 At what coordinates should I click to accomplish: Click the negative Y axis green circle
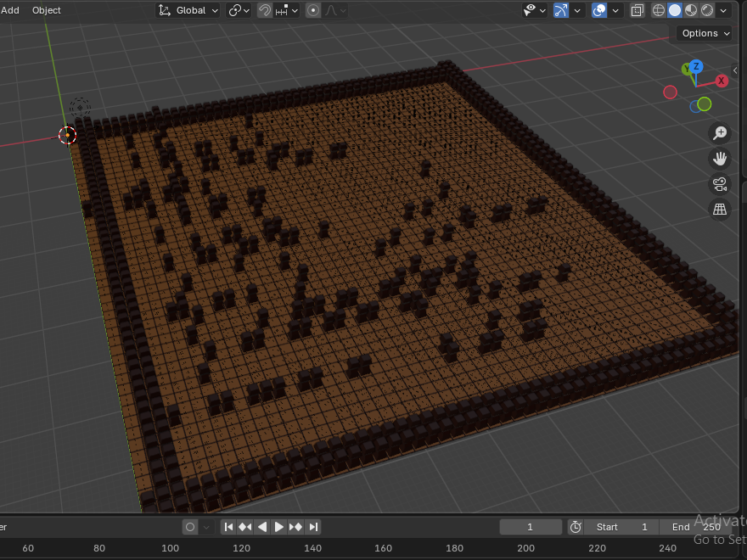tap(704, 104)
